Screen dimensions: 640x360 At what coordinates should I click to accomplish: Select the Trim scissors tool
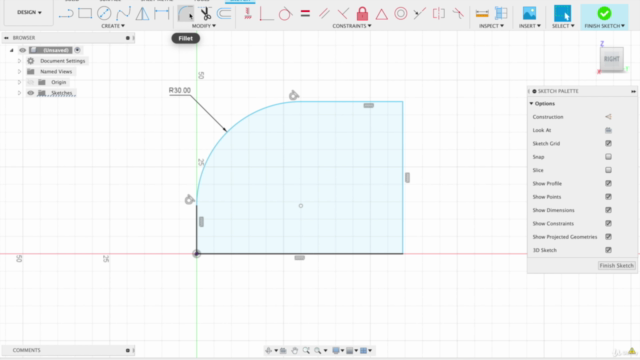click(x=205, y=13)
